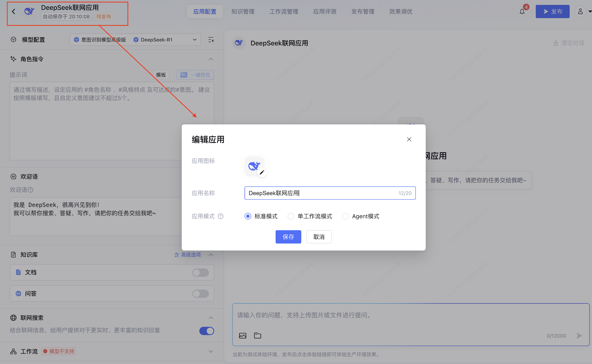Click the whale avatar in chat preview header
592x364 pixels.
[239, 43]
